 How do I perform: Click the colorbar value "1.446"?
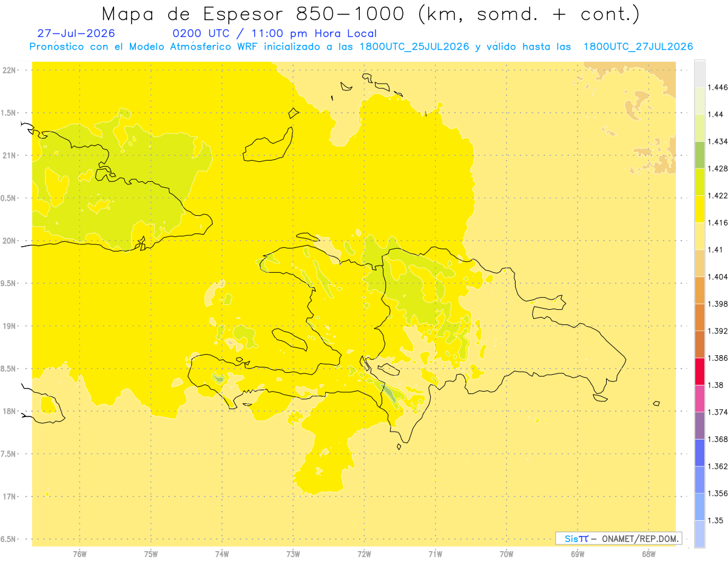tap(718, 88)
